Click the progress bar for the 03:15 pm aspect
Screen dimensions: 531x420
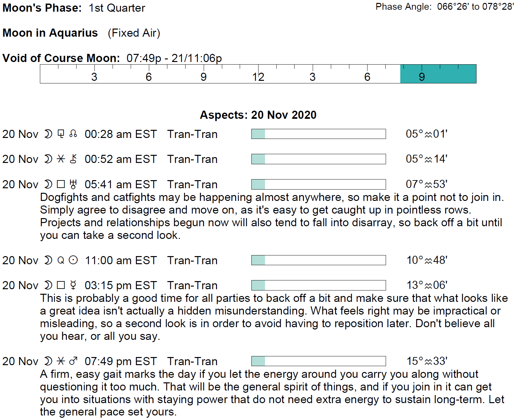point(318,285)
